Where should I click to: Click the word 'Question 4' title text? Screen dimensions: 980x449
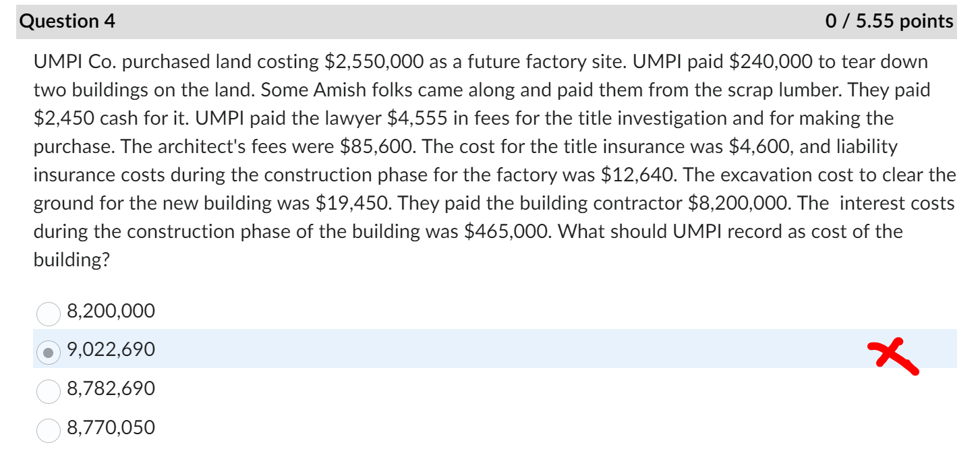tap(67, 21)
